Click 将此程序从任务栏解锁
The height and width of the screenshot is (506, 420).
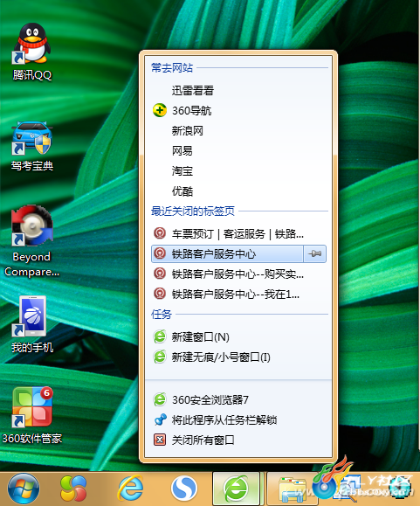point(238,419)
